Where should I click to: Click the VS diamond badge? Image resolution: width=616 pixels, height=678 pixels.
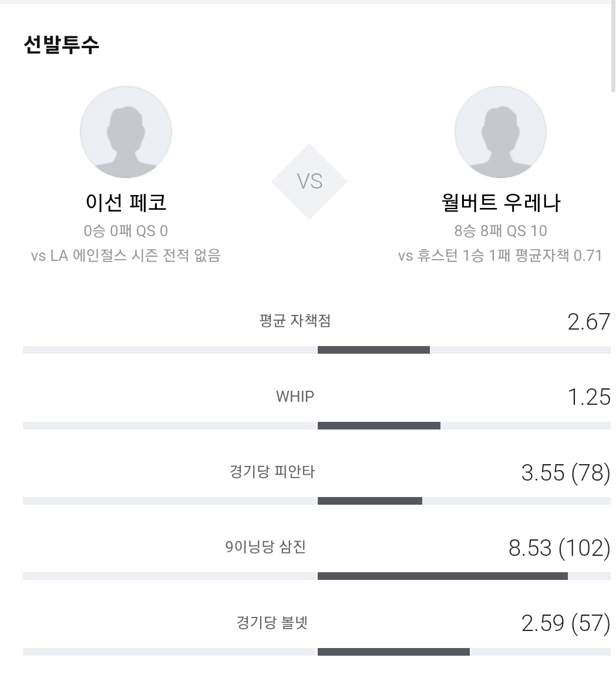click(309, 182)
